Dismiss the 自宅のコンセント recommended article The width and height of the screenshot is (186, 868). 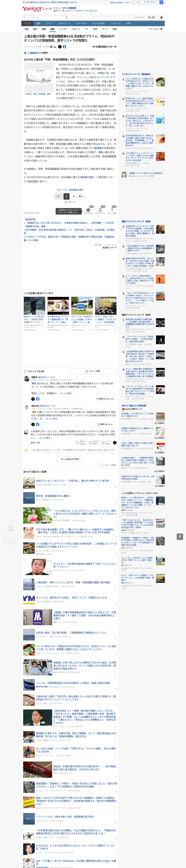[x=115, y=487]
